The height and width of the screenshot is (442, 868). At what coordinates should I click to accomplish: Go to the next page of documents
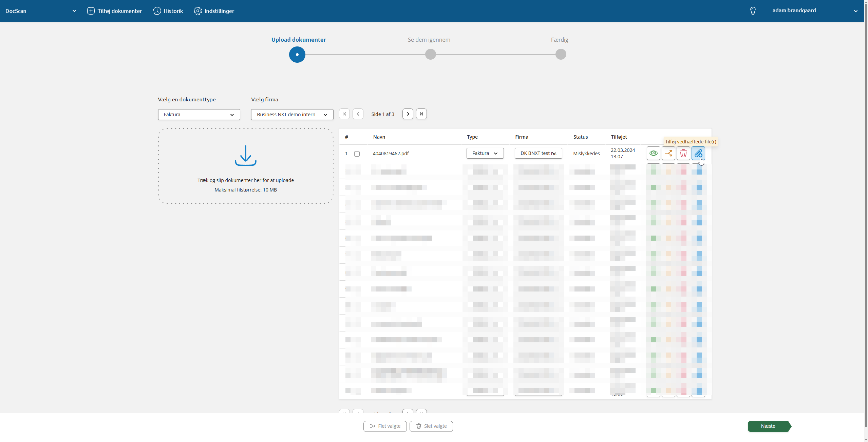(408, 114)
